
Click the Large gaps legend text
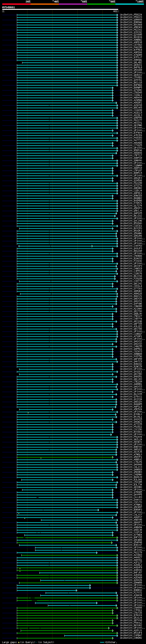point(10,642)
